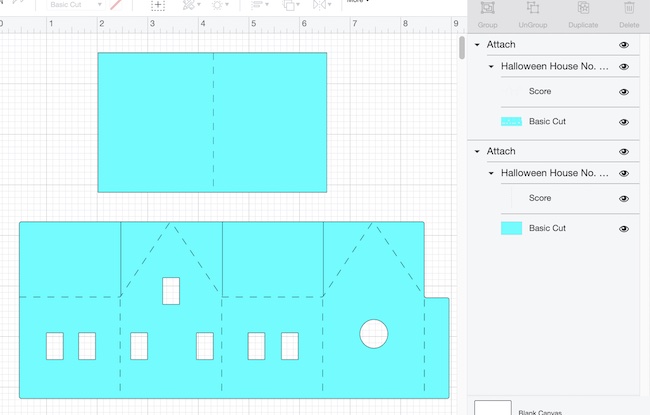
Task: Open the Edit tool in the toolbar
Action: tap(191, 5)
